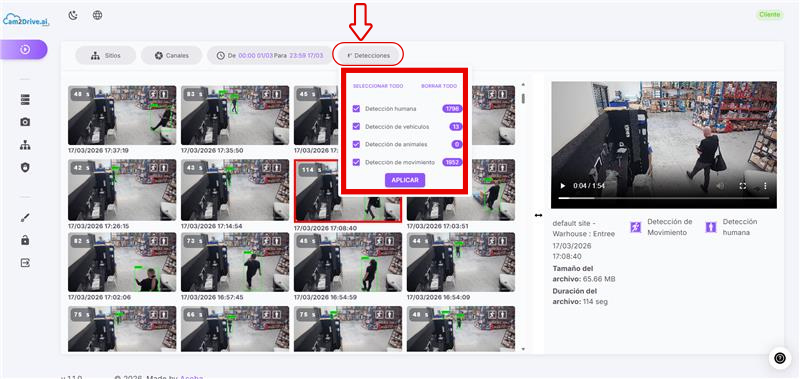Open the camera snapshots sidebar icon
Screen dimensions: 800x379
[x=25, y=122]
